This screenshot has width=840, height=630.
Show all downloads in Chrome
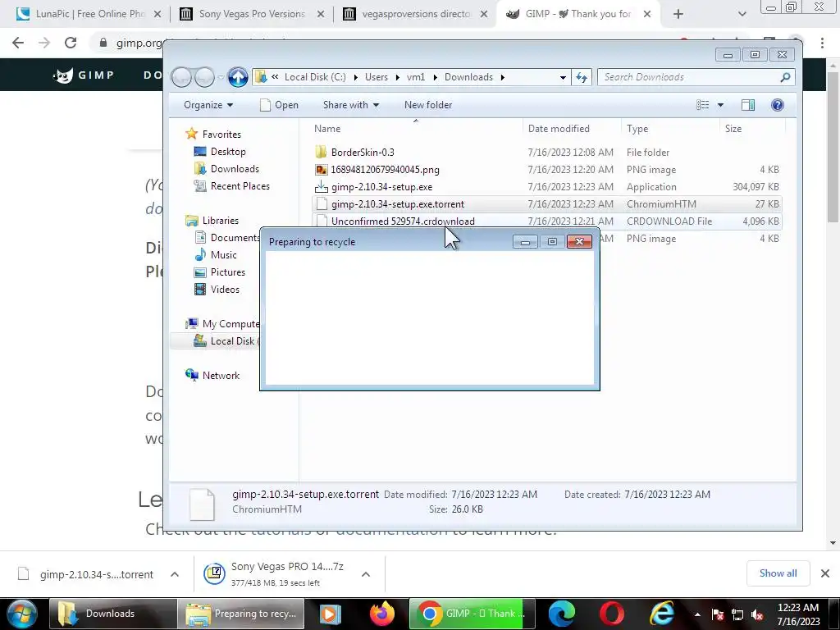pyautogui.click(x=778, y=573)
